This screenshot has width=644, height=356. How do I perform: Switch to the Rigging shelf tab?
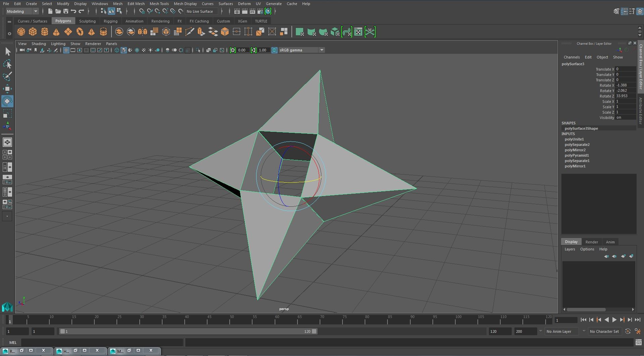tap(110, 21)
